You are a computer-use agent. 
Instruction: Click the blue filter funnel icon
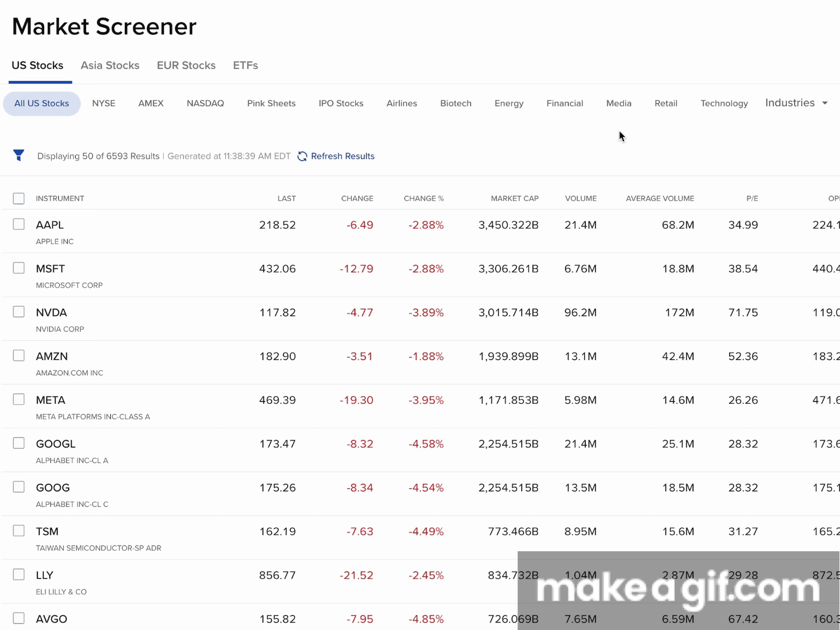coord(19,155)
